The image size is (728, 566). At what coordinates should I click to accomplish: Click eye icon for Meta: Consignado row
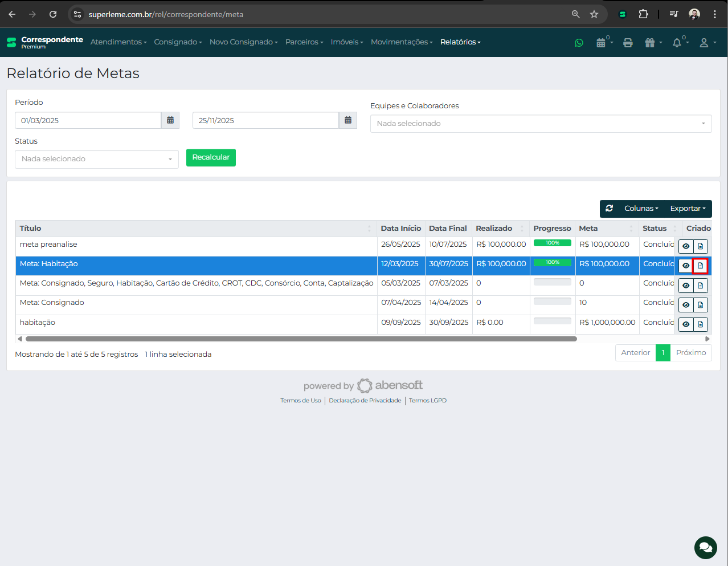(686, 305)
